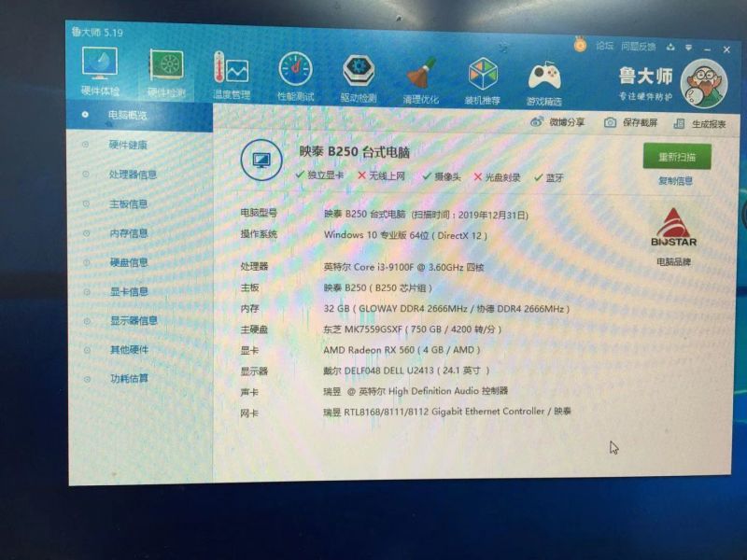Click the 无线上网 feature indicator

[381, 175]
